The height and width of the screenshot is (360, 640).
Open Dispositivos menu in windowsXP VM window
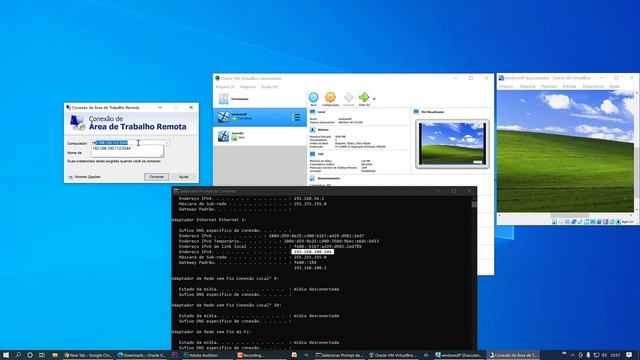point(593,87)
